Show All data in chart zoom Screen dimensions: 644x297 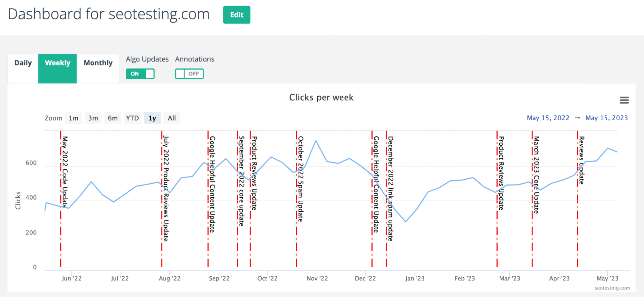pos(172,118)
